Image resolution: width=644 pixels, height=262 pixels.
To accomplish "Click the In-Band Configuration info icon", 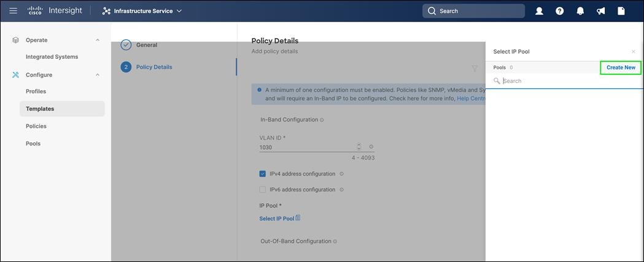I will (322, 120).
